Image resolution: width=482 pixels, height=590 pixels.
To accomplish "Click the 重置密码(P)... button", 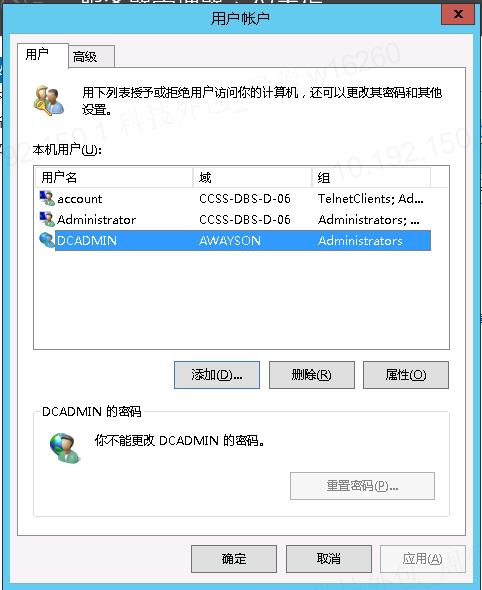I will [362, 486].
